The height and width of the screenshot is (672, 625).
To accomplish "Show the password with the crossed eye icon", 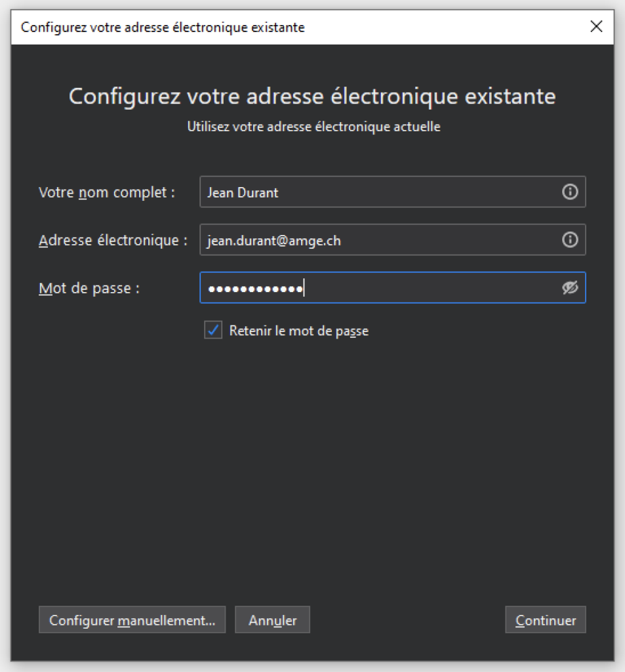I will (x=570, y=288).
